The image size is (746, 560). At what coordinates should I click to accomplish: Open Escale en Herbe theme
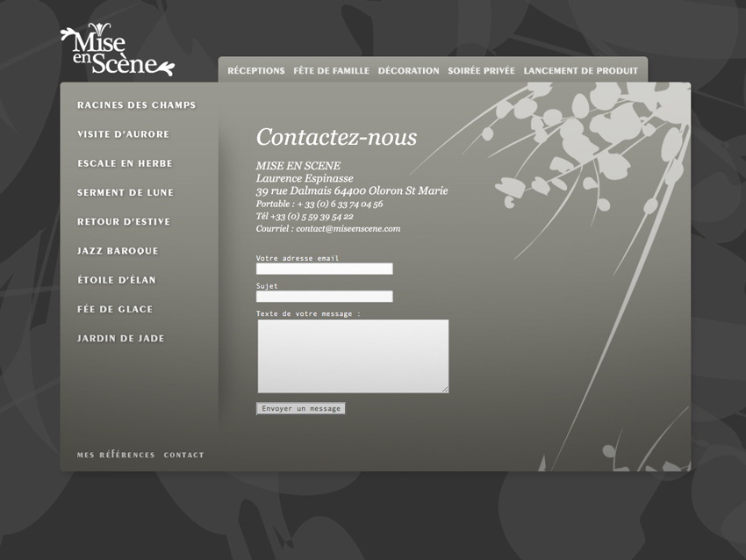click(125, 163)
